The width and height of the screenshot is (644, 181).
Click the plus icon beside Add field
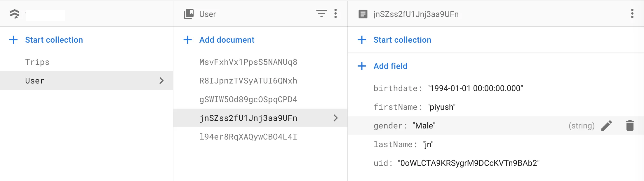tap(362, 66)
